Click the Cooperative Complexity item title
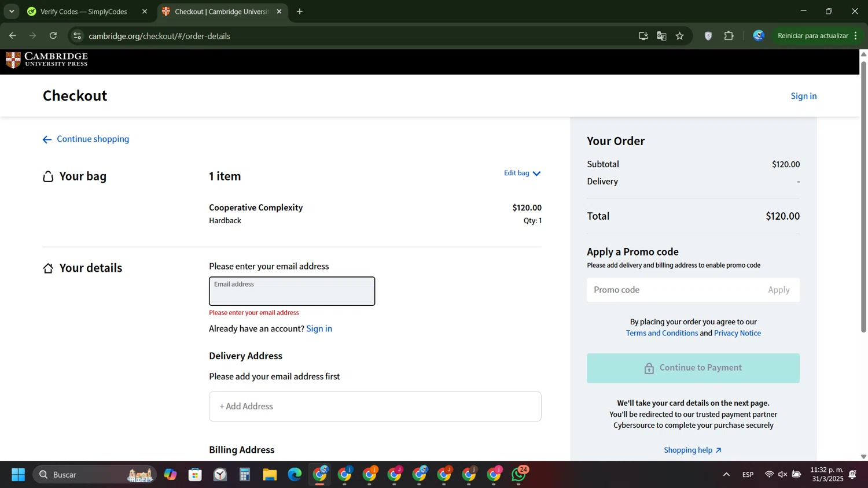Screen dimensions: 868x488 pos(256,208)
